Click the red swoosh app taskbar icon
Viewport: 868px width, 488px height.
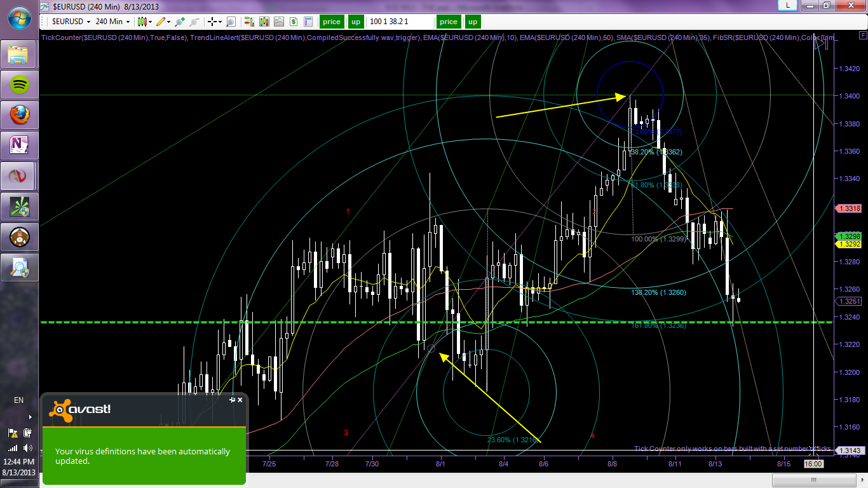19,176
